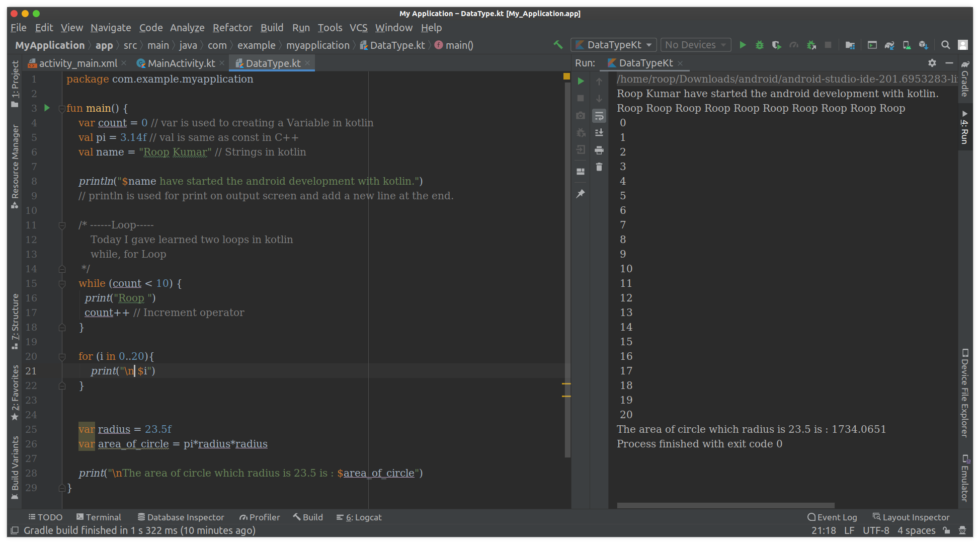Open the DataTypeKt run configuration dropdown
The image size is (980, 544).
click(613, 45)
